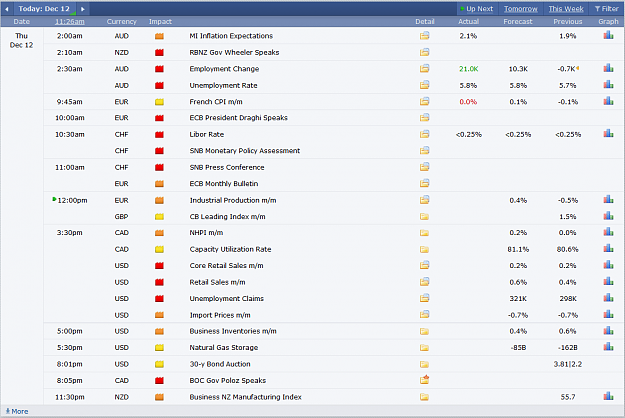
Task: Click yellow impact icon for French CPI m/m
Action: pyautogui.click(x=159, y=102)
